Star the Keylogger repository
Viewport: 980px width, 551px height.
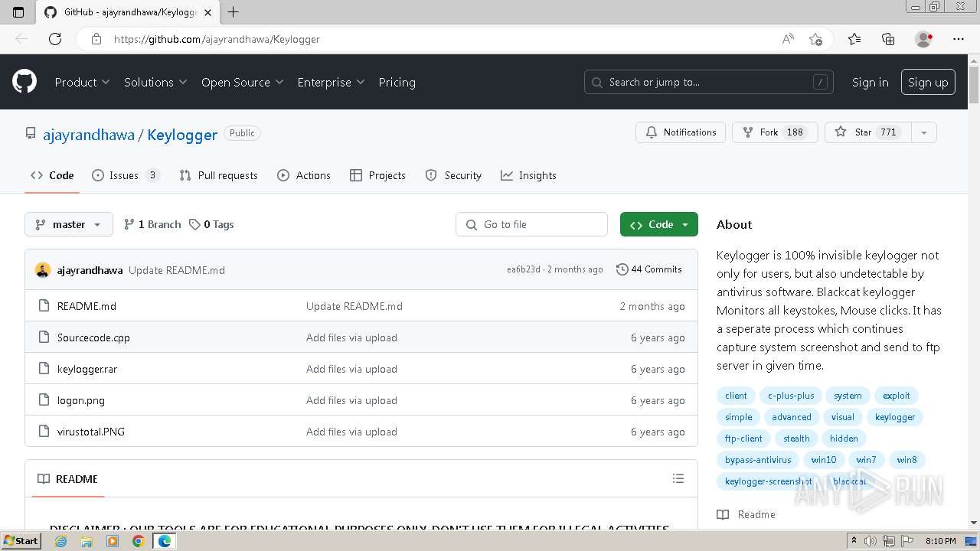click(x=867, y=132)
